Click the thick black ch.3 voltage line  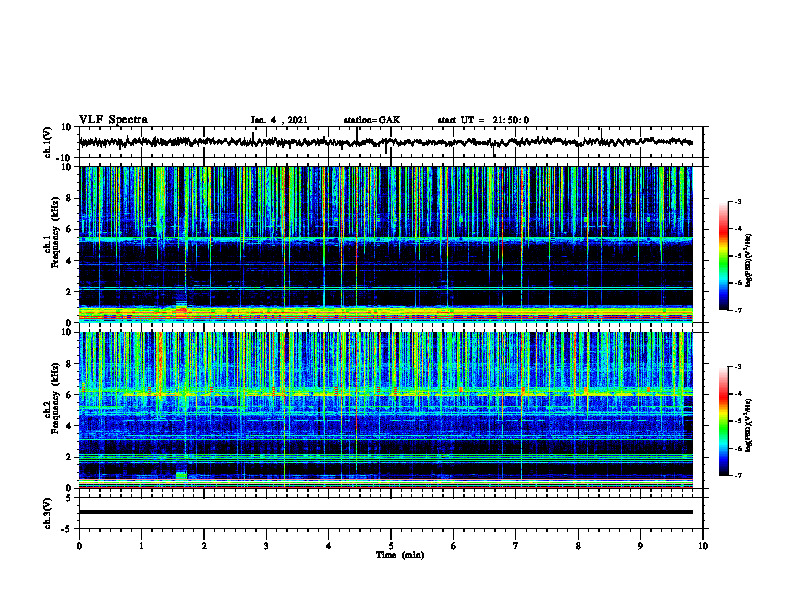pyautogui.click(x=385, y=512)
